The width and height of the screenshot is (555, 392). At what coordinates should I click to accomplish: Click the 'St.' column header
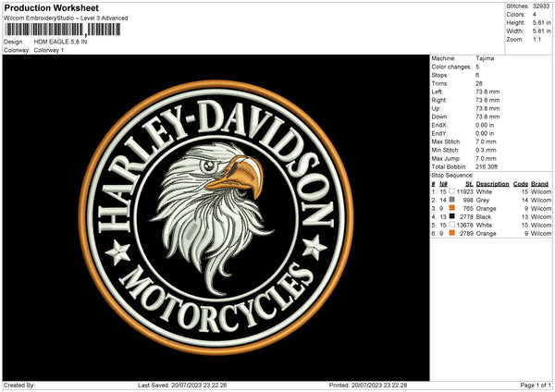(x=469, y=184)
